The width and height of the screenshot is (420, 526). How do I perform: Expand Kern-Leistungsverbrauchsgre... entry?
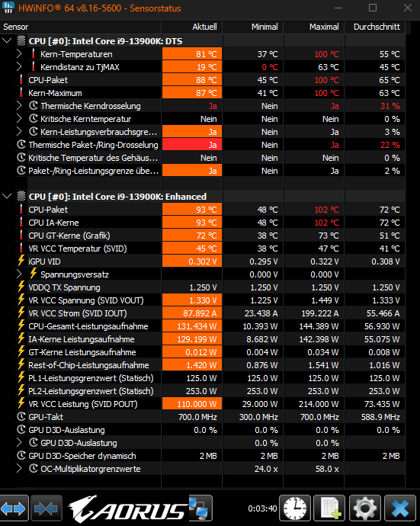(19, 131)
